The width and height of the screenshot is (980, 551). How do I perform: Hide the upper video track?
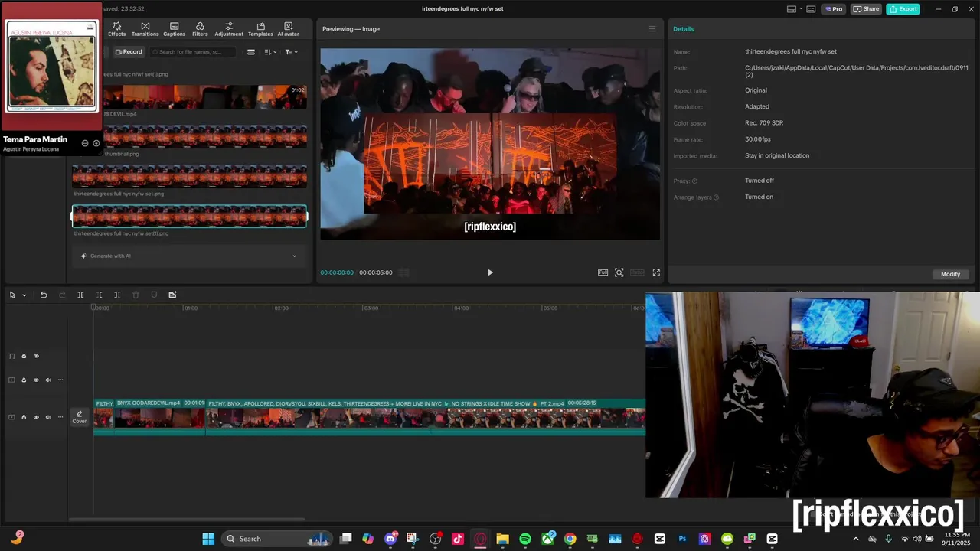(36, 380)
